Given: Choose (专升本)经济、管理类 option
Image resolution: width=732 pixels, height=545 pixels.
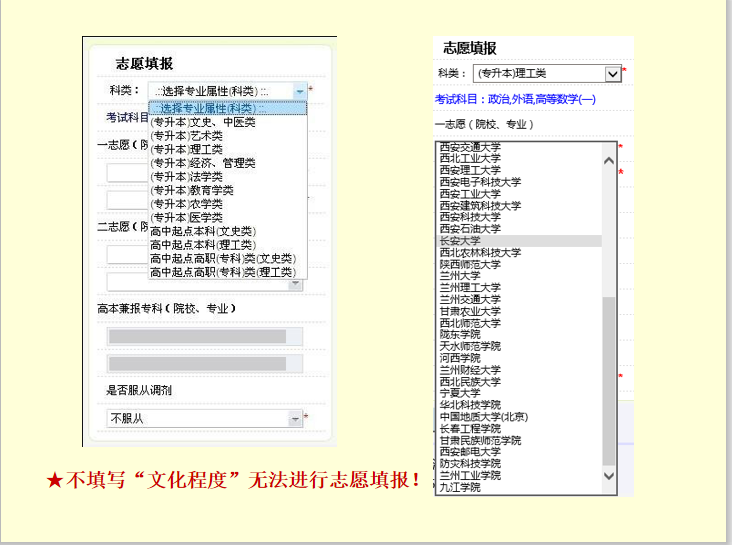Looking at the screenshot, I should click(x=203, y=163).
